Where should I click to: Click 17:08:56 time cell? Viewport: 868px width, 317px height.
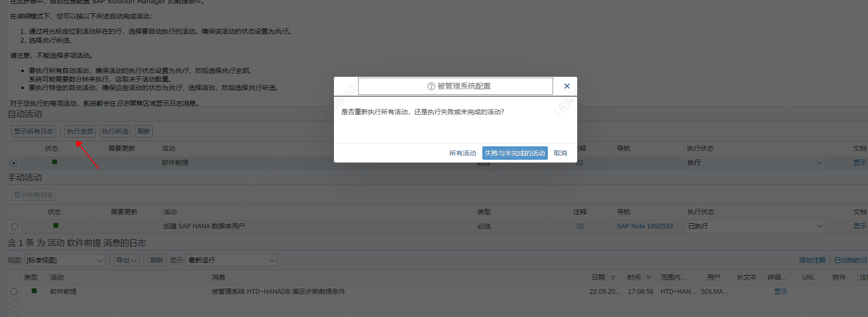640,291
